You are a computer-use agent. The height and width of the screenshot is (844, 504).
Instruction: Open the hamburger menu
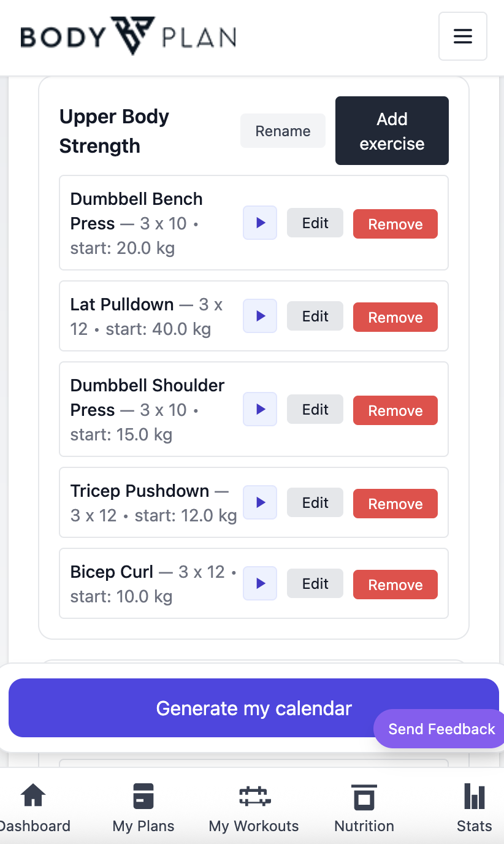[x=462, y=36]
